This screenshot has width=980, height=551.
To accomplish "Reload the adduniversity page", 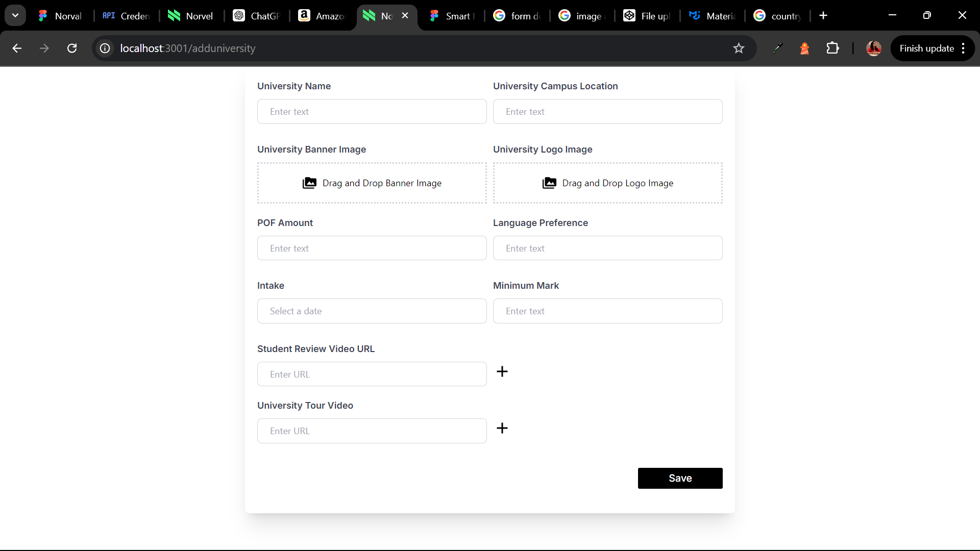I will (x=72, y=48).
